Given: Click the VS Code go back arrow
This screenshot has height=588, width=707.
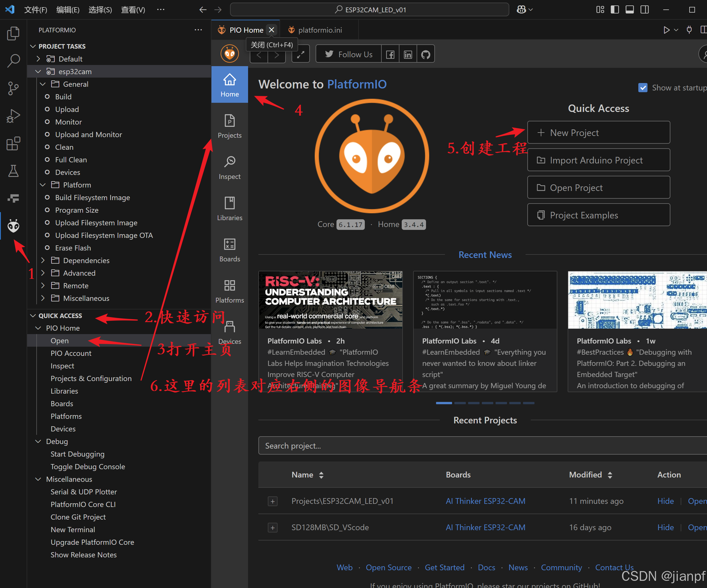Looking at the screenshot, I should (x=203, y=10).
